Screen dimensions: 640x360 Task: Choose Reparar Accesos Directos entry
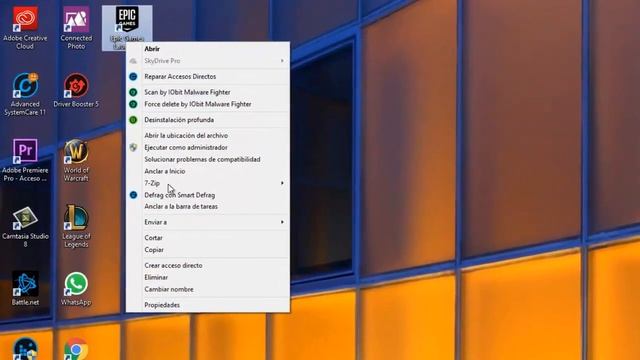click(x=208, y=76)
